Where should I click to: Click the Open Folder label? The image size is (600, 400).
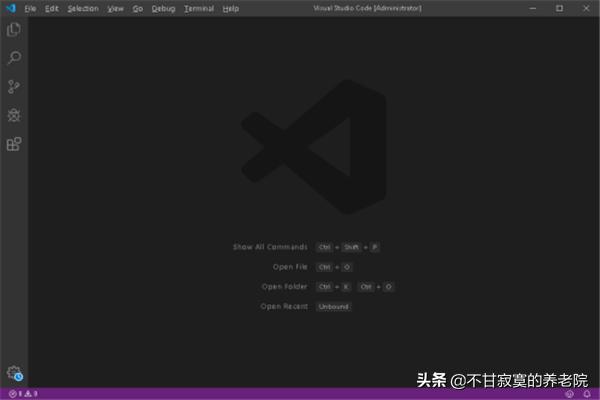tap(284, 287)
